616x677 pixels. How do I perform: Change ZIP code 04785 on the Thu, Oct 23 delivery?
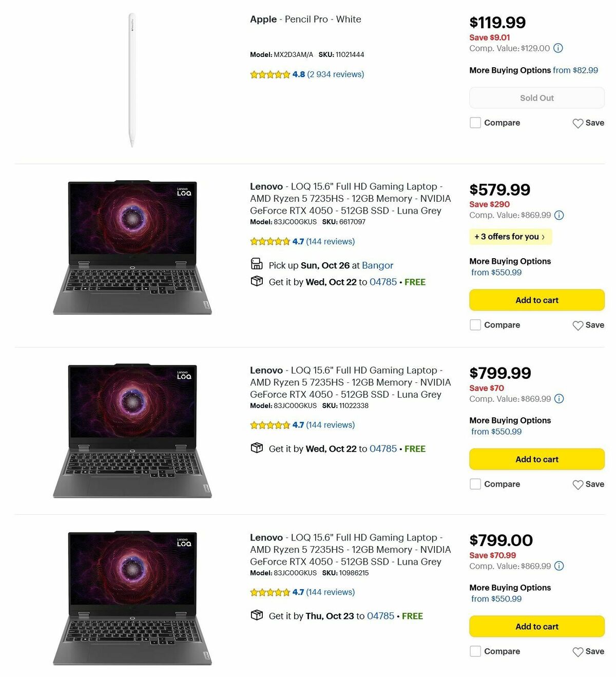(380, 616)
